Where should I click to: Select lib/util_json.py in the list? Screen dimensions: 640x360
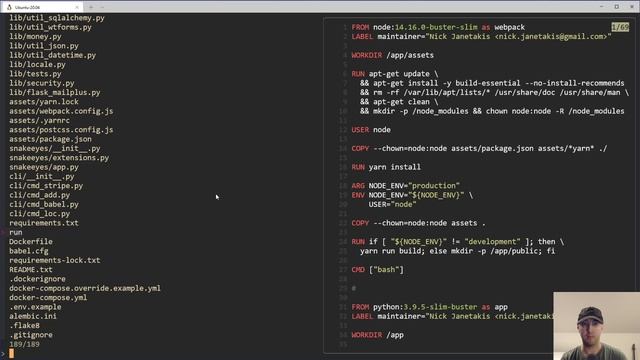pyautogui.click(x=44, y=46)
